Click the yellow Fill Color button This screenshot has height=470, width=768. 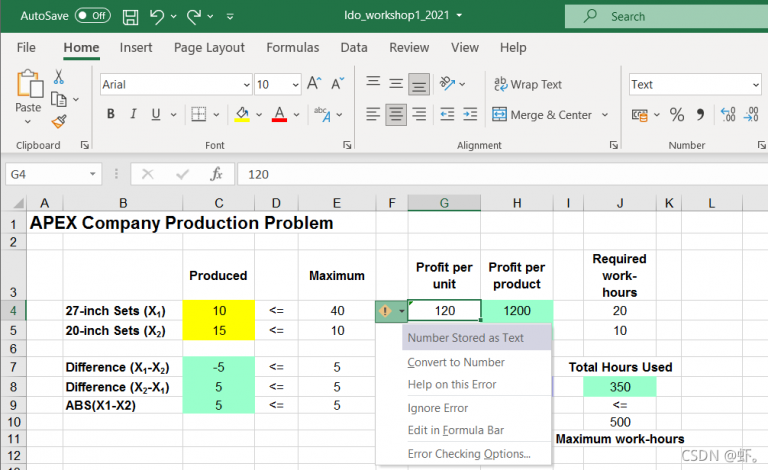pyautogui.click(x=242, y=114)
